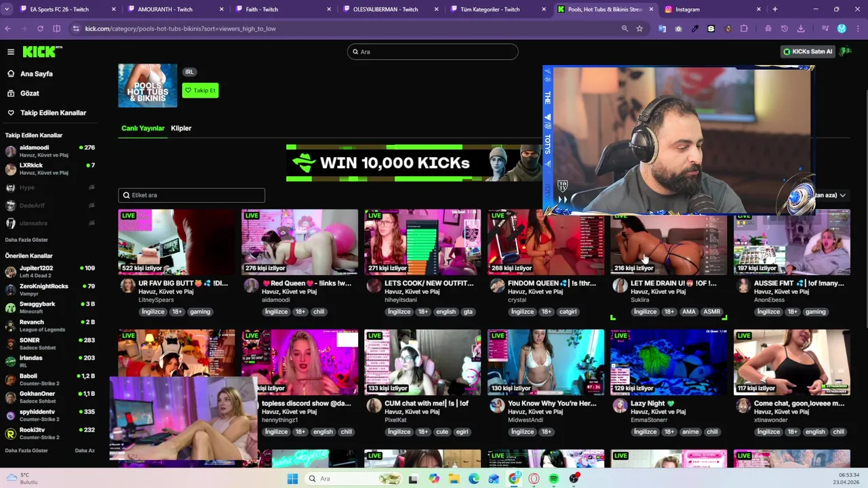Image resolution: width=868 pixels, height=488 pixels.
Task: Open browser downloads
Action: (x=801, y=28)
